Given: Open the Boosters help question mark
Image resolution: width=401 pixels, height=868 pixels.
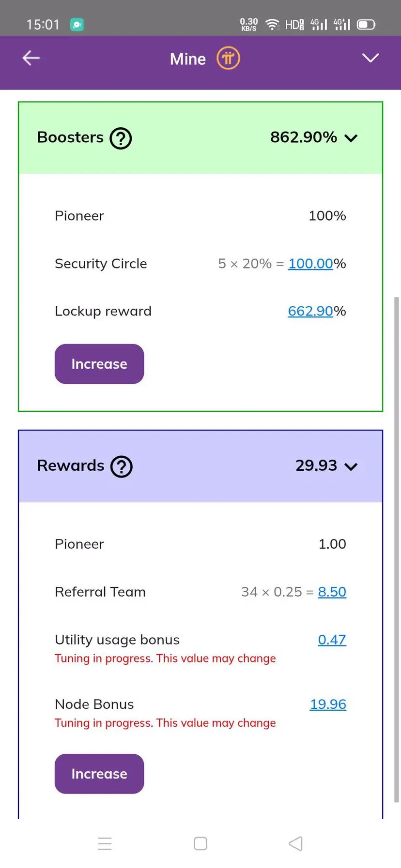Looking at the screenshot, I should (121, 138).
